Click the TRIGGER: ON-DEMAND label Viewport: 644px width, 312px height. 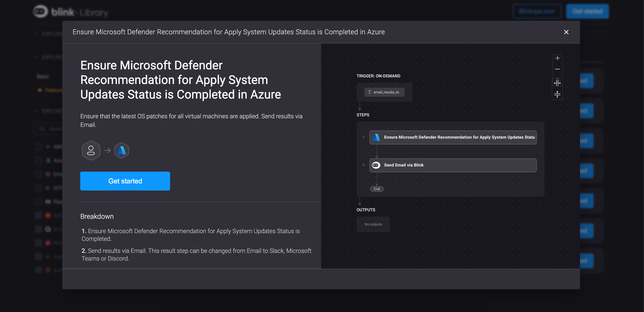click(378, 76)
